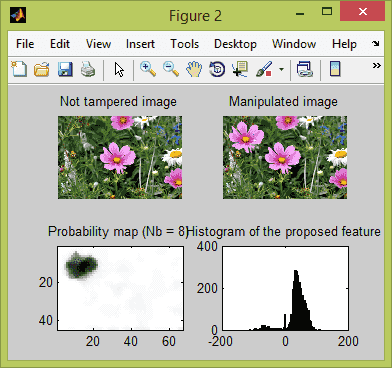
Task: Click the Not tampered flower image
Action: tap(120, 157)
